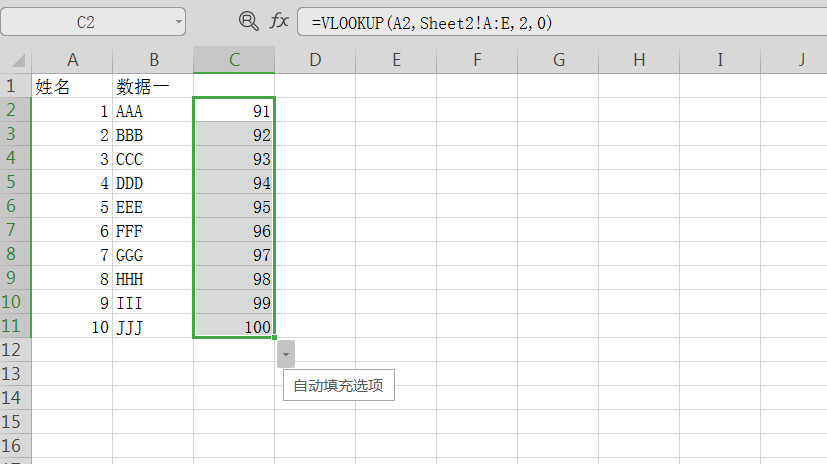This screenshot has width=827, height=464.
Task: Select row 14 header
Action: pyautogui.click(x=15, y=398)
